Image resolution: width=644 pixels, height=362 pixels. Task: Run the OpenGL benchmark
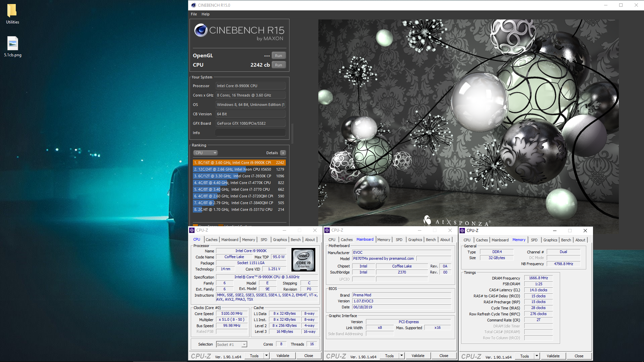coord(279,56)
